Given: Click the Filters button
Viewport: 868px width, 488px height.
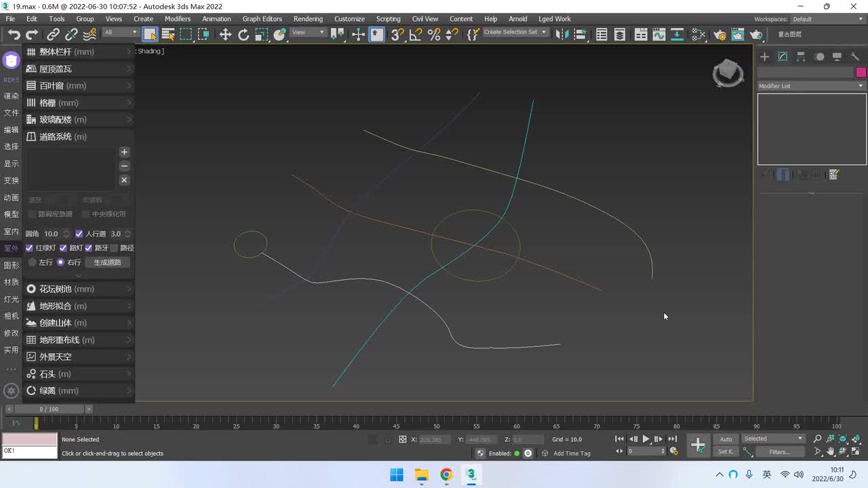Looking at the screenshot, I should coord(779,452).
